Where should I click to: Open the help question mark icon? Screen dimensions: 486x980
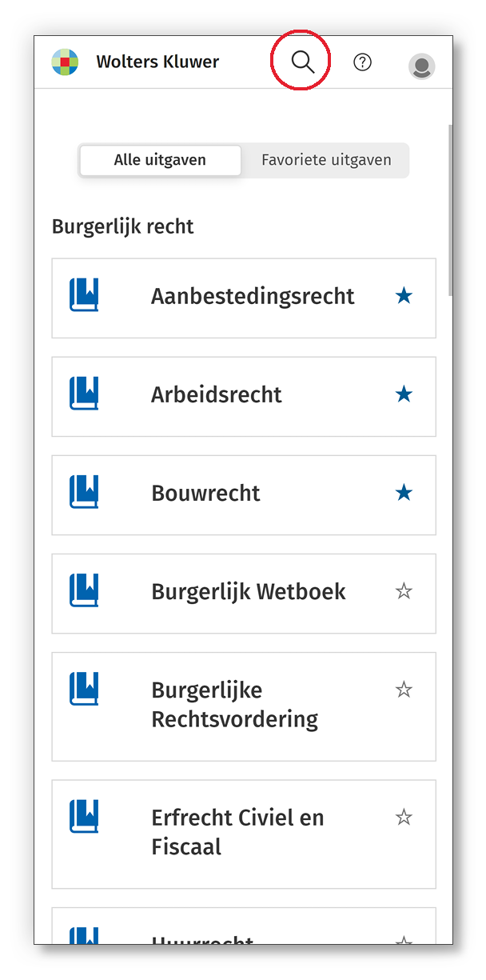[363, 62]
